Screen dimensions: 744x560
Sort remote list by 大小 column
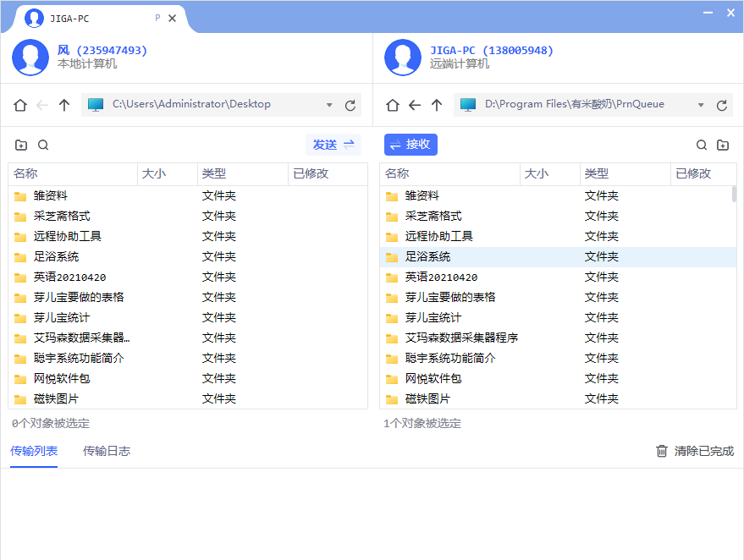(x=550, y=173)
